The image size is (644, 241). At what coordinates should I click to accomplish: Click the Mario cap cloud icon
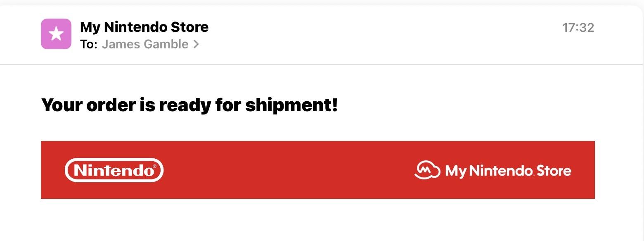tap(427, 170)
